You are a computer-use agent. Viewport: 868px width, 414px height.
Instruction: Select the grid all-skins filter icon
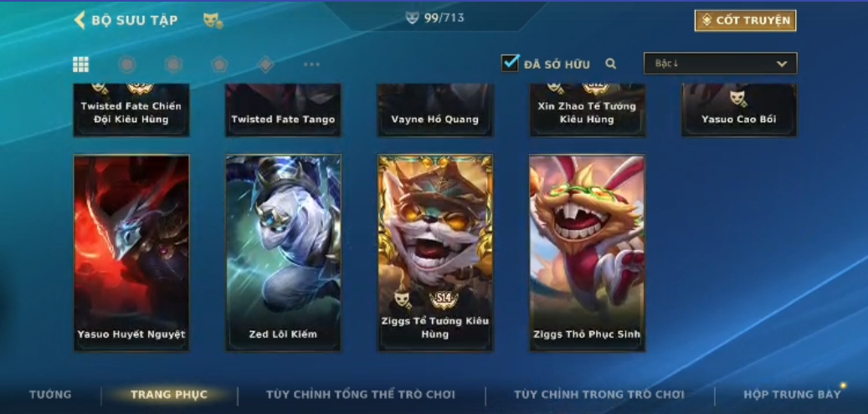coord(81,64)
